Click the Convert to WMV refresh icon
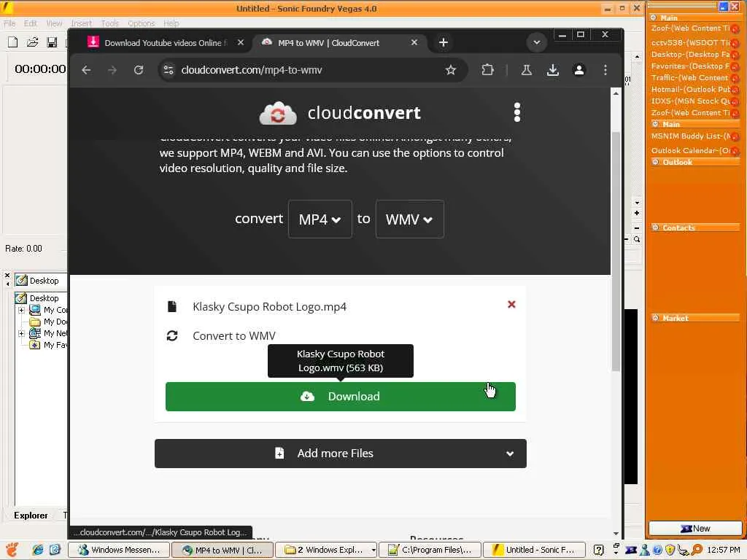Viewport: 747px width, 560px height. pos(172,335)
